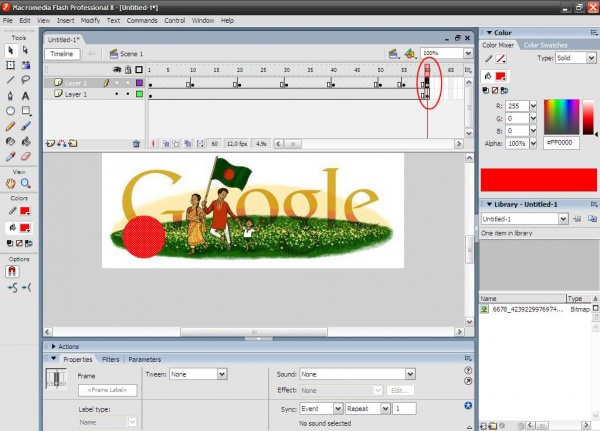Screen dimensions: 600x431
Task: Select the Subselection tool
Action: click(25, 50)
